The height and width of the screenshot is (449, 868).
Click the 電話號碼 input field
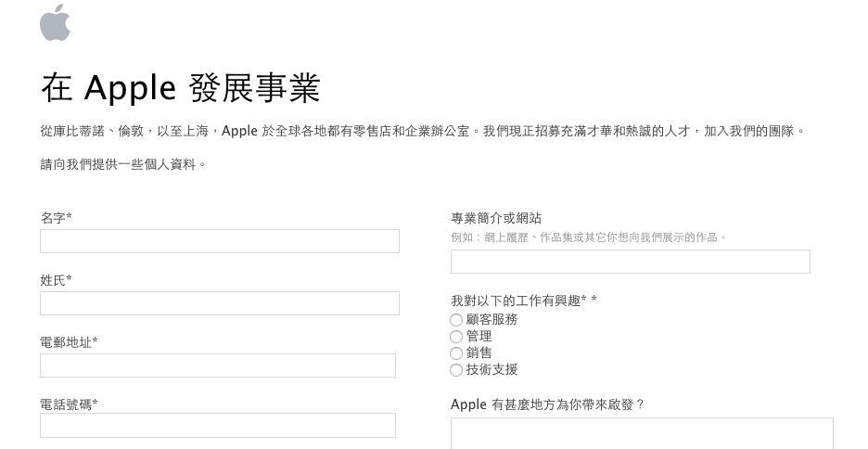tap(218, 426)
